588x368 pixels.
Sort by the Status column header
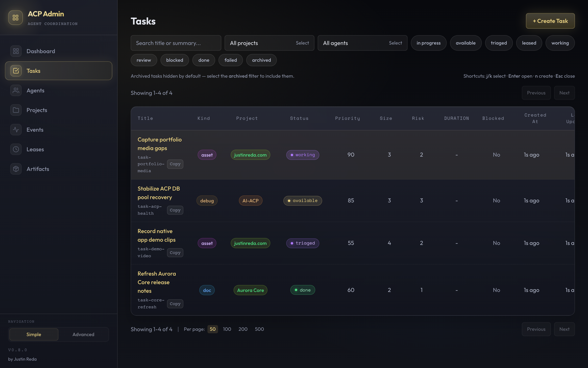click(x=299, y=118)
